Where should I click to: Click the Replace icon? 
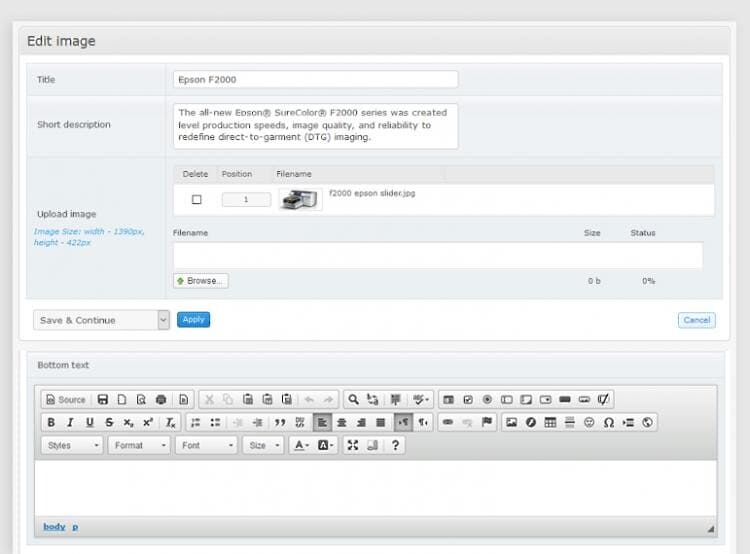coord(373,399)
